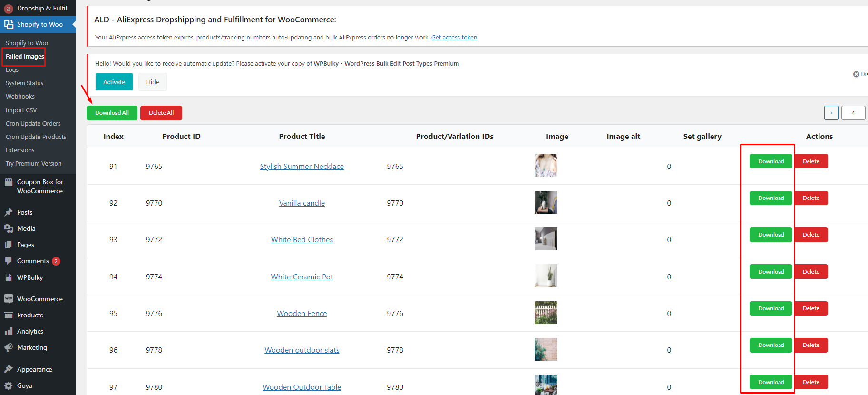Click the Appearance paintbrush icon
The width and height of the screenshot is (868, 395).
(9, 369)
